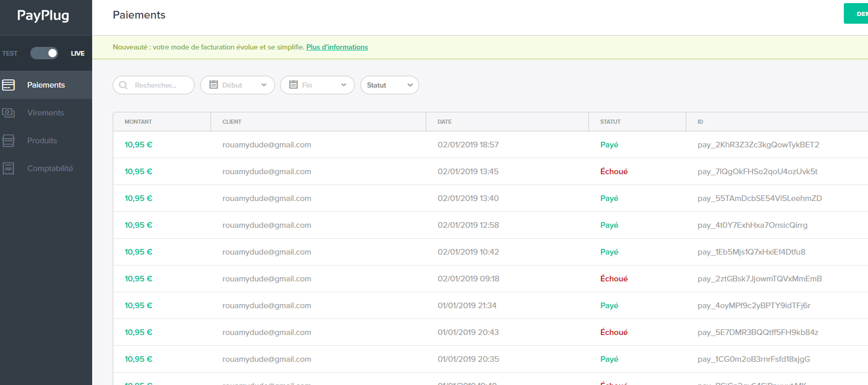This screenshot has width=868, height=385.
Task: Select ID pay_4t0Y7ExhHxa7OnsicQirrg
Action: click(x=753, y=225)
